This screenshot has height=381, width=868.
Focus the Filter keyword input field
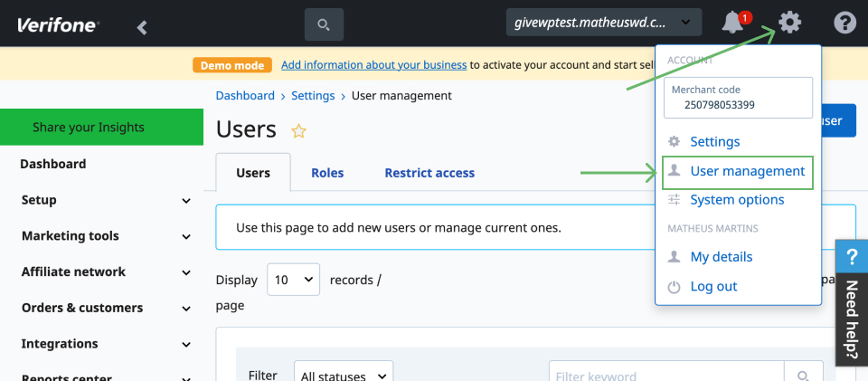pos(666,376)
